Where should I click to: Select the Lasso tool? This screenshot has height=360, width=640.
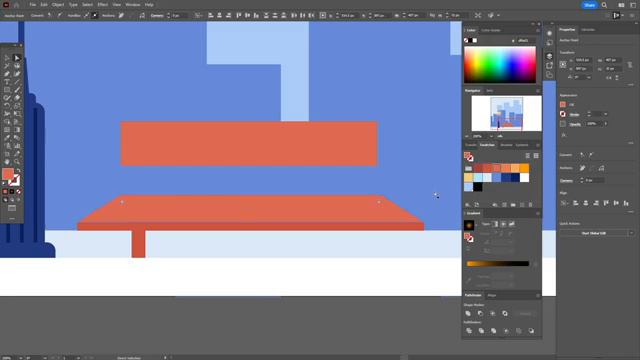click(x=17, y=66)
